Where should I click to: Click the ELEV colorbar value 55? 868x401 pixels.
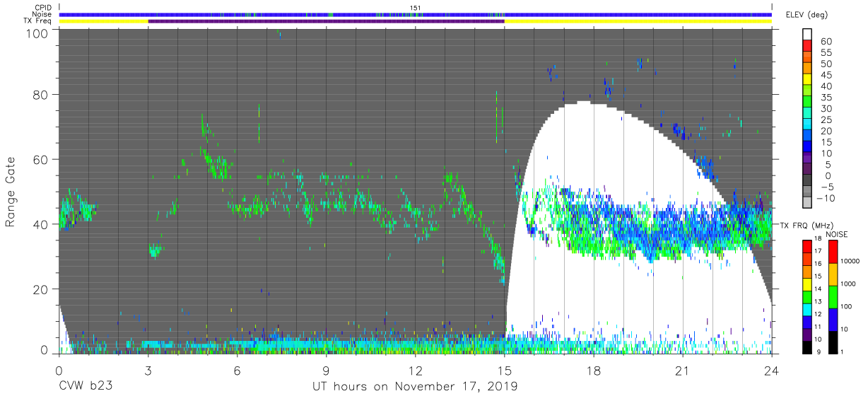click(x=826, y=52)
